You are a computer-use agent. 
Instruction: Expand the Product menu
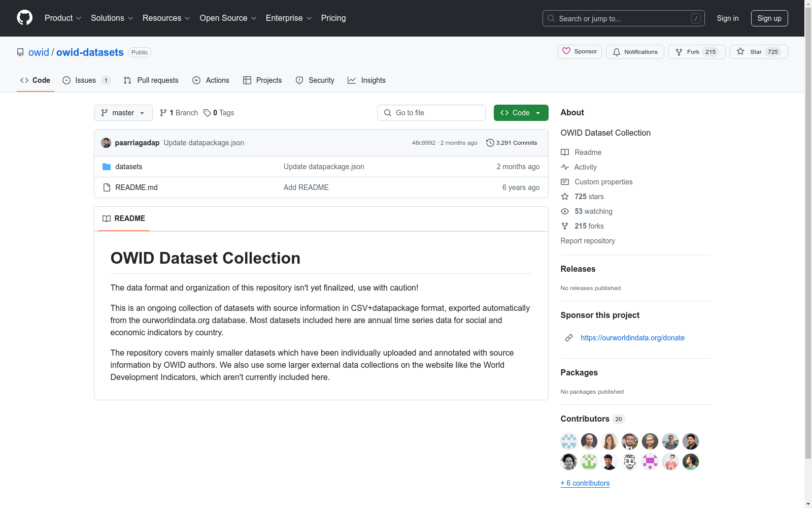[63, 18]
